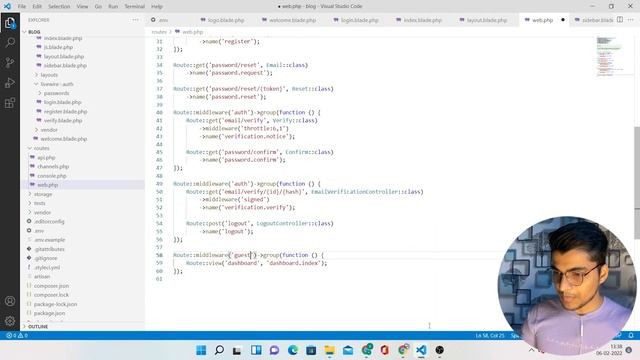Viewport: 640px width, 360px height.
Task: Open Microsoft Edge on taskbar
Action: tap(293, 350)
